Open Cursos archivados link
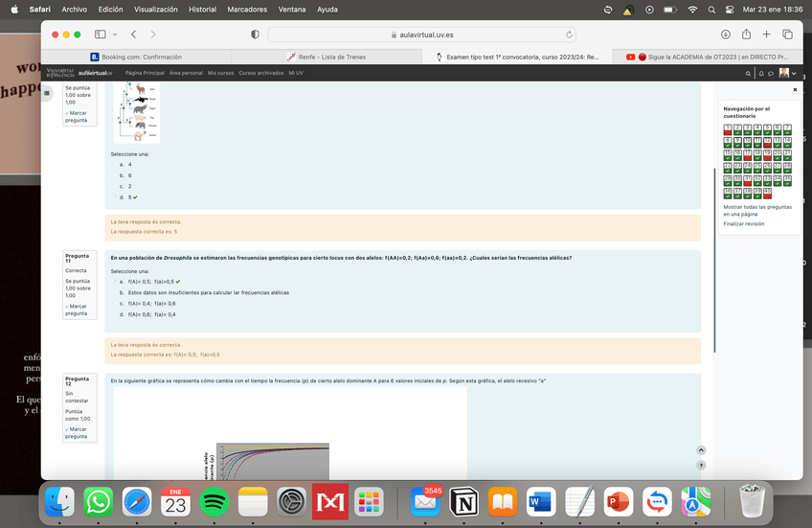812x528 pixels. 261,73
